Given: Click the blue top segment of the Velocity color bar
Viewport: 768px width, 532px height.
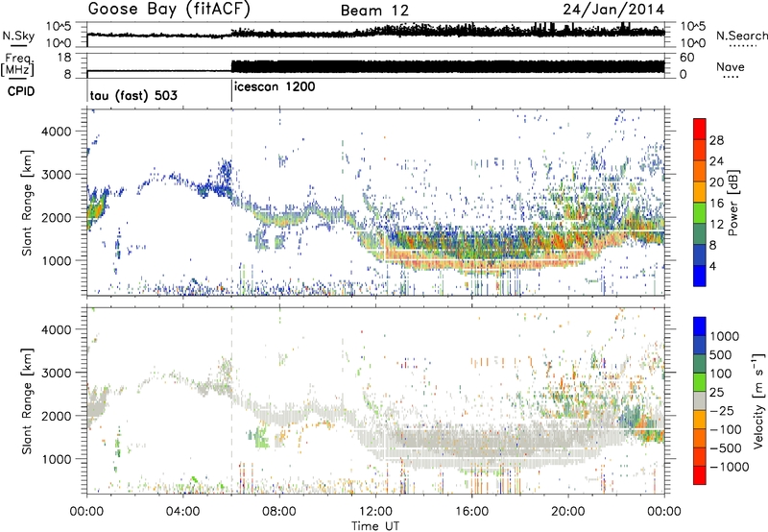Looking at the screenshot, I should [700, 326].
